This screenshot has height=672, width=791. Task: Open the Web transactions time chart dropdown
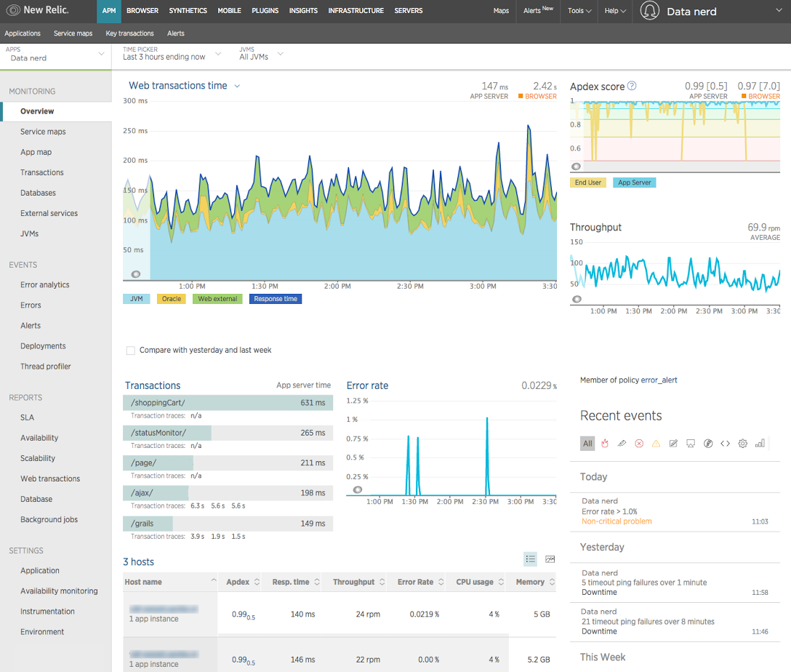pos(237,86)
